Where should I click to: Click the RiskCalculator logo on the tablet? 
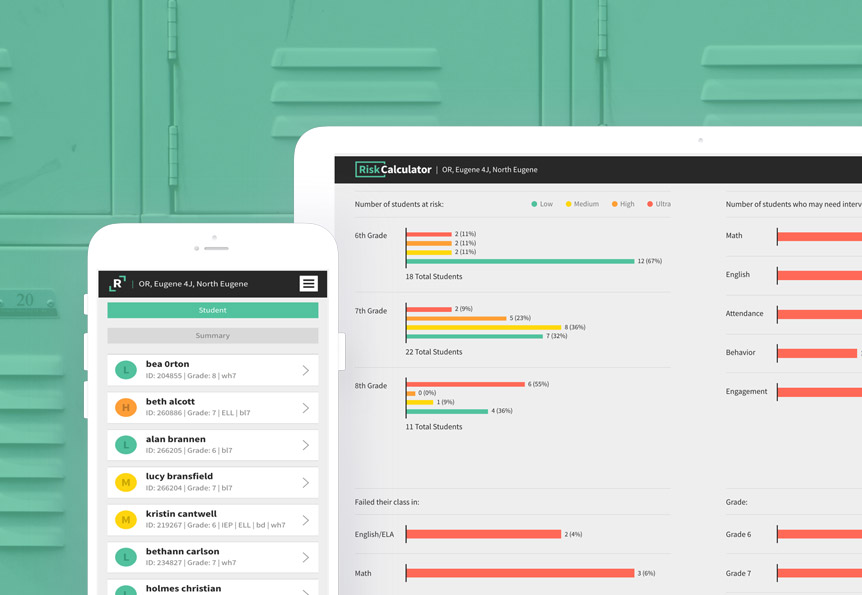tap(393, 169)
